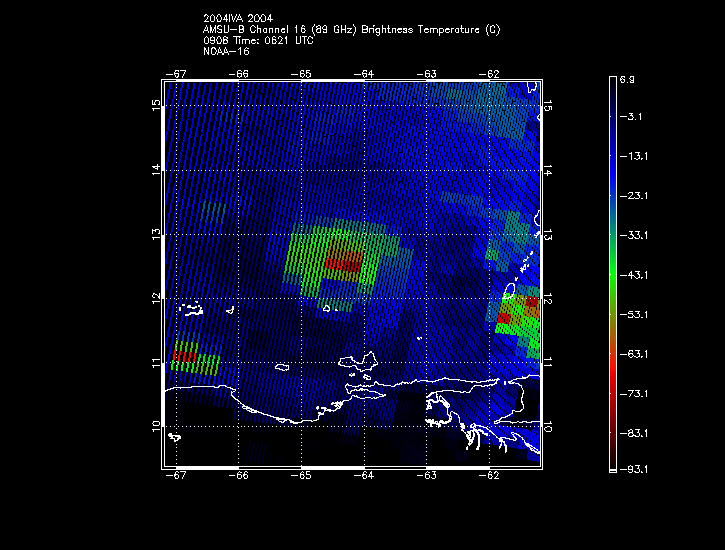The height and width of the screenshot is (550, 725).
Task: Select the "-53.1" color bar value
Action: click(633, 315)
